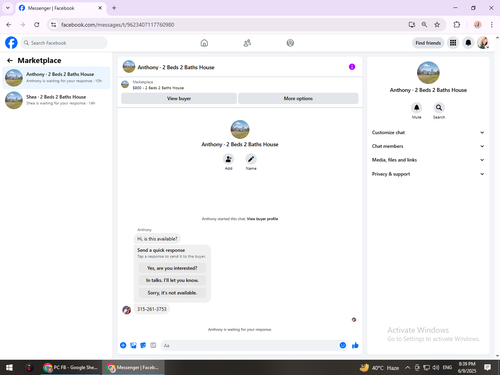
Task: Open weather 40°C Haze taskbar widget
Action: pos(380,368)
